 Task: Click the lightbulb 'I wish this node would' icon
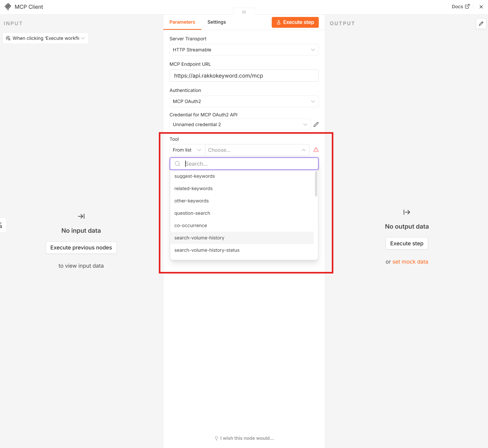click(x=216, y=438)
